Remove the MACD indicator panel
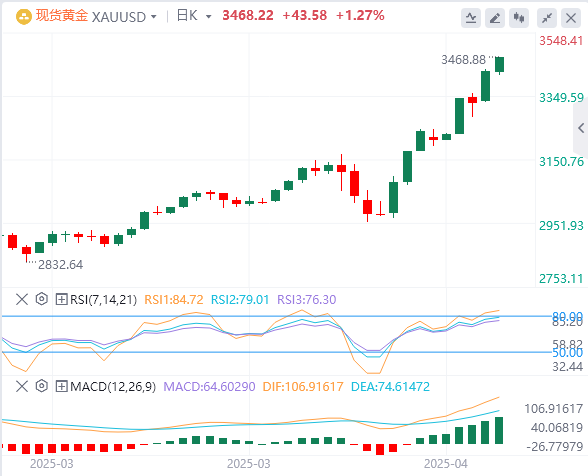The image size is (588, 476). click(x=22, y=386)
